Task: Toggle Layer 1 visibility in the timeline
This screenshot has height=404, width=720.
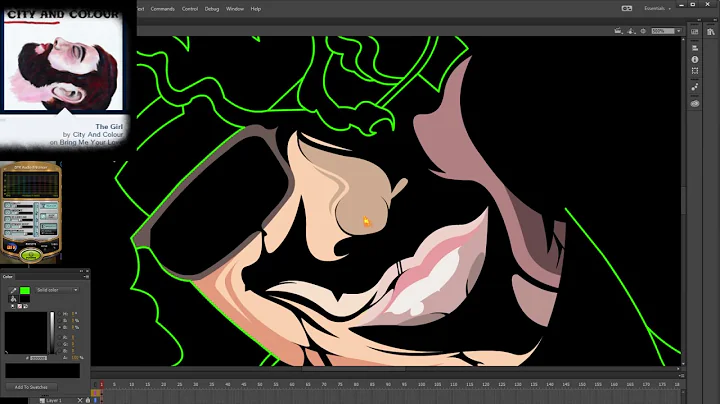Action: tap(80, 400)
